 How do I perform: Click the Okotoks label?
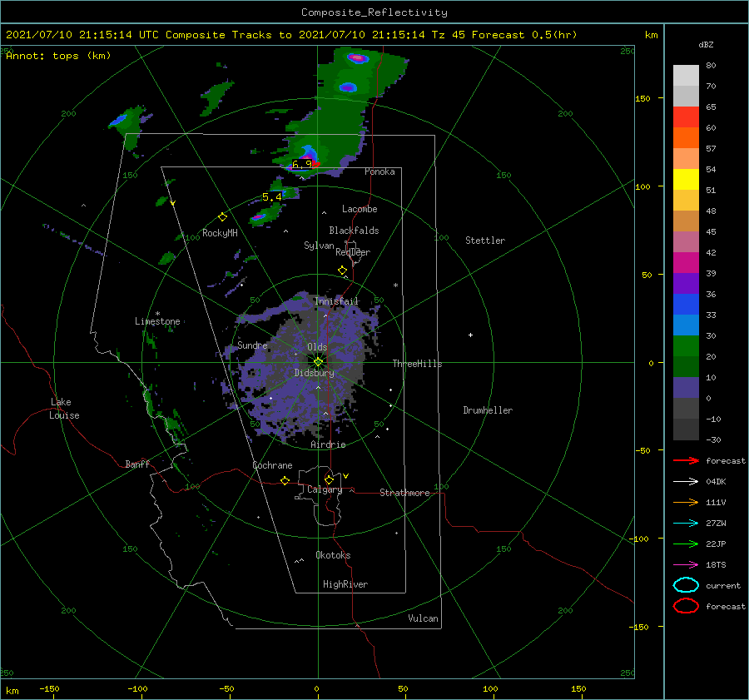[x=333, y=555]
